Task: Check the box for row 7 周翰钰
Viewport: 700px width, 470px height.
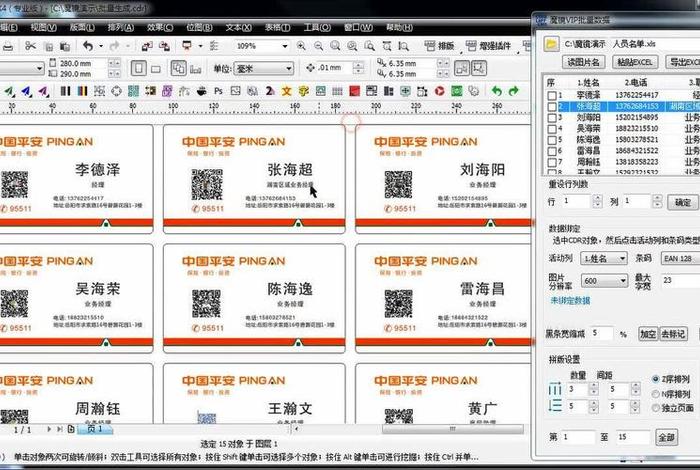Action: [552, 162]
